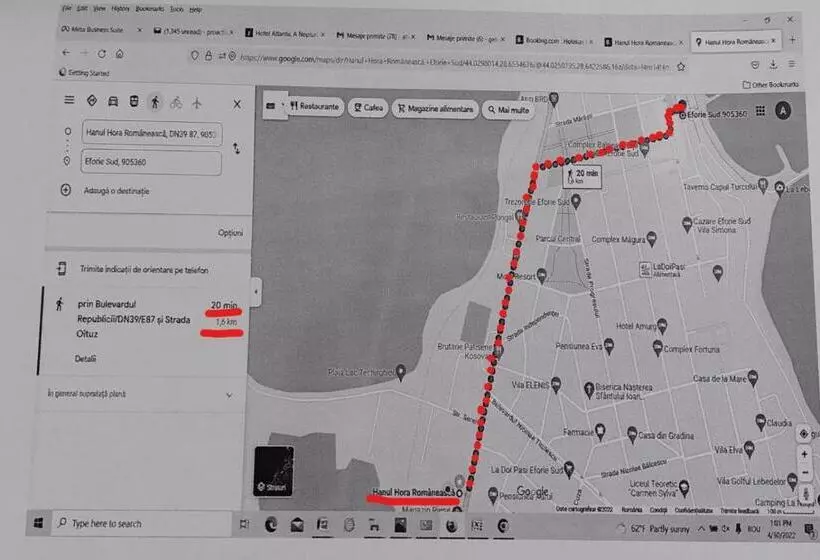This screenshot has height=560, width=820.
Task: Click Pensiunea Eva map pin
Action: (x=608, y=346)
